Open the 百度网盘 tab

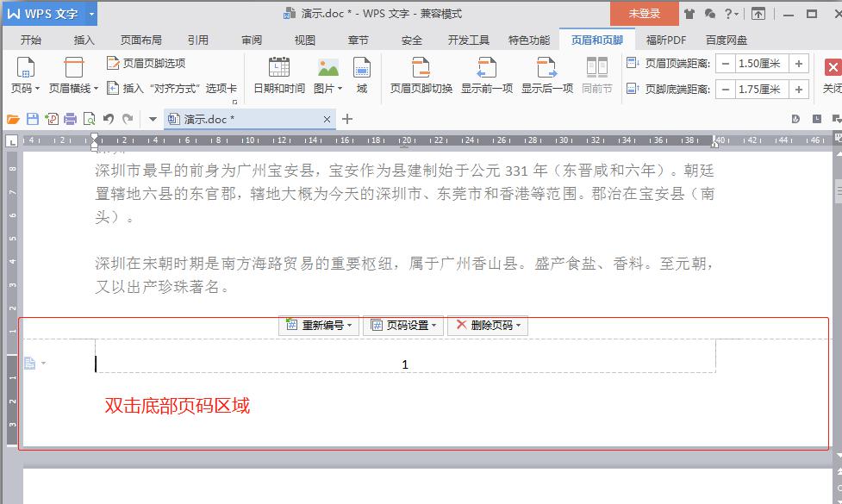(726, 40)
